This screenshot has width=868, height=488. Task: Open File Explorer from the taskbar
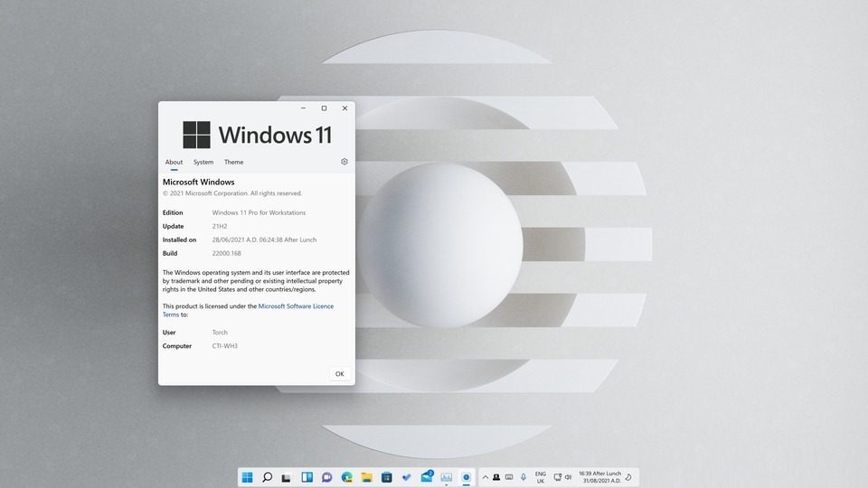[x=366, y=477]
